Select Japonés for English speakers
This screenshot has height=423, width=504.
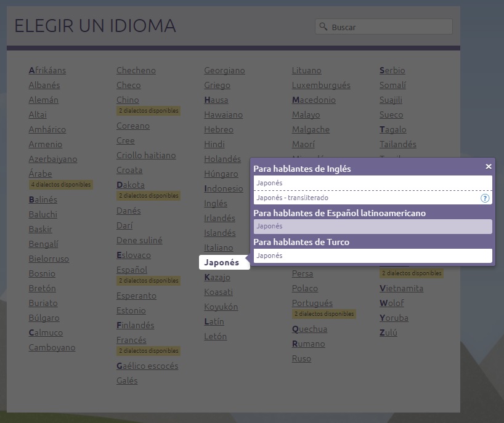(x=372, y=183)
